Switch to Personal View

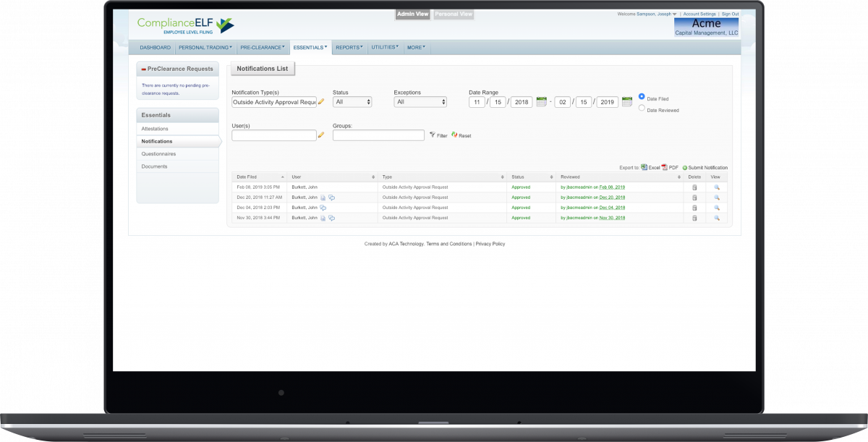453,14
